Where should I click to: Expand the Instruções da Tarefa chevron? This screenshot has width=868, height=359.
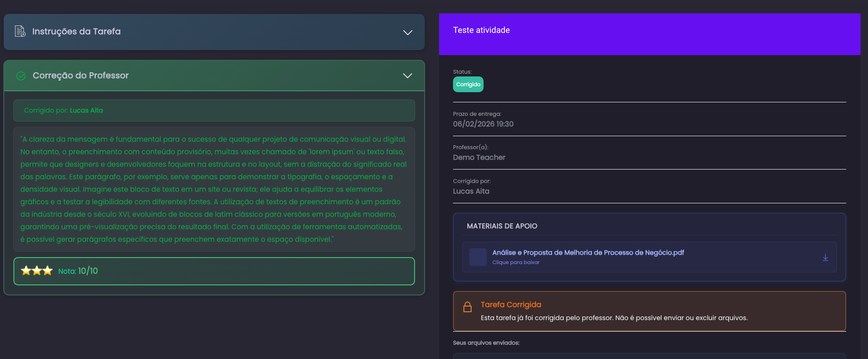pos(407,32)
